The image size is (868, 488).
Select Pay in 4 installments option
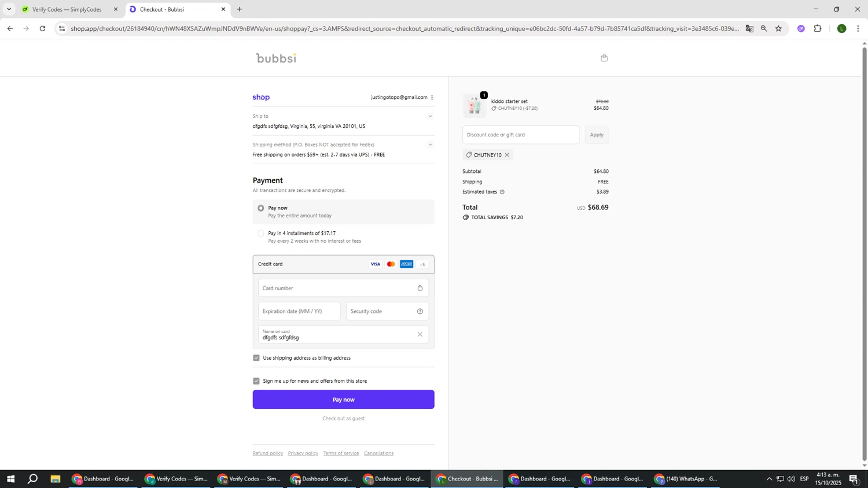261,234
